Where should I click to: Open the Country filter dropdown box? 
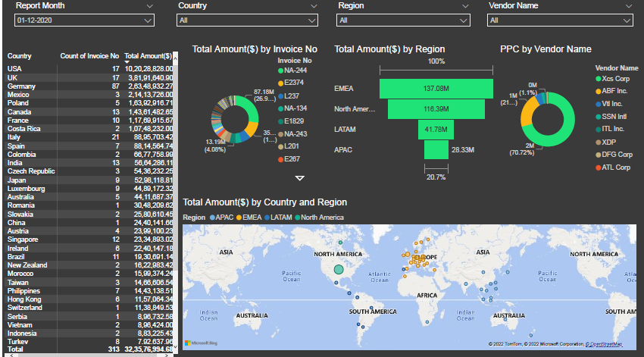click(247, 20)
